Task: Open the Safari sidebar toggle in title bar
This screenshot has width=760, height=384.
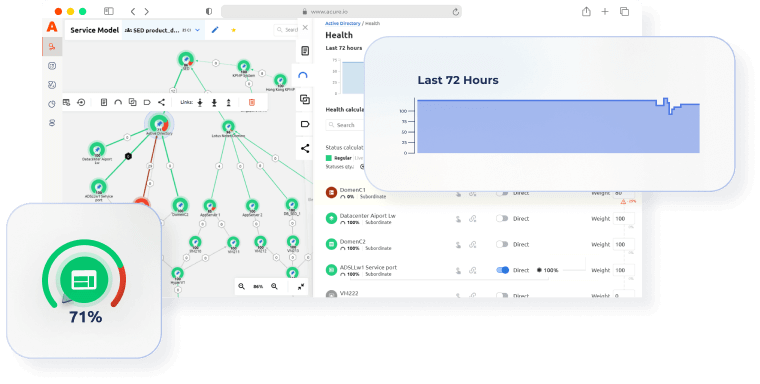Action: tap(109, 11)
